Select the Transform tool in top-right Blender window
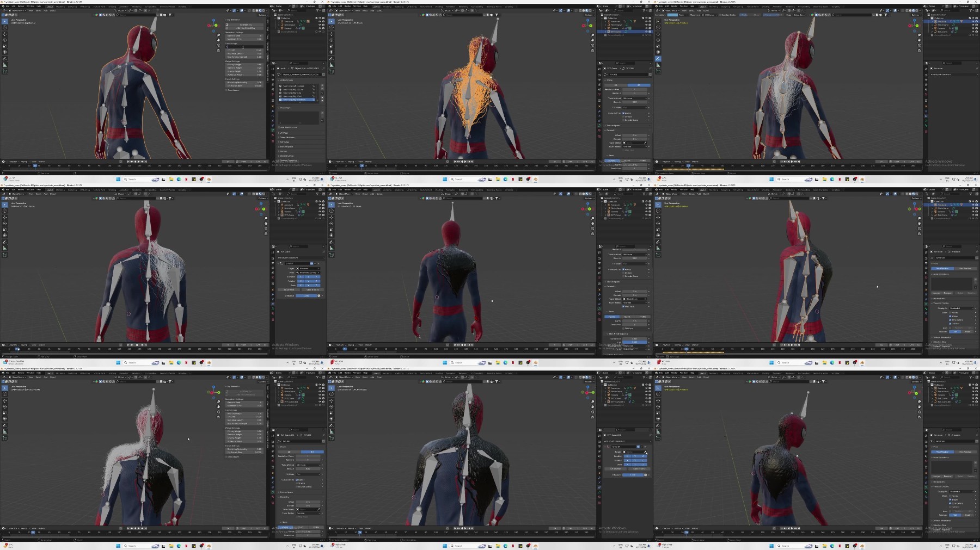This screenshot has height=550, width=980. (658, 52)
